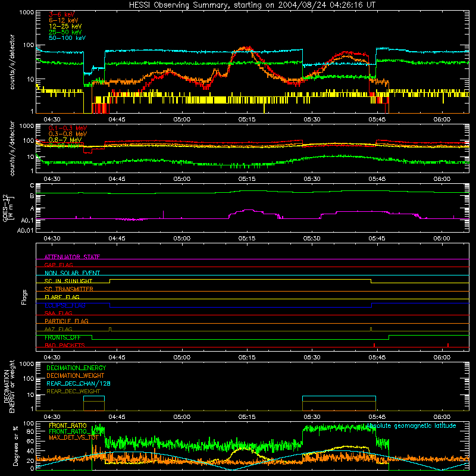Click the 04:45 tick under the MeV plot
Screen dimensions: 476x476
coord(117,179)
